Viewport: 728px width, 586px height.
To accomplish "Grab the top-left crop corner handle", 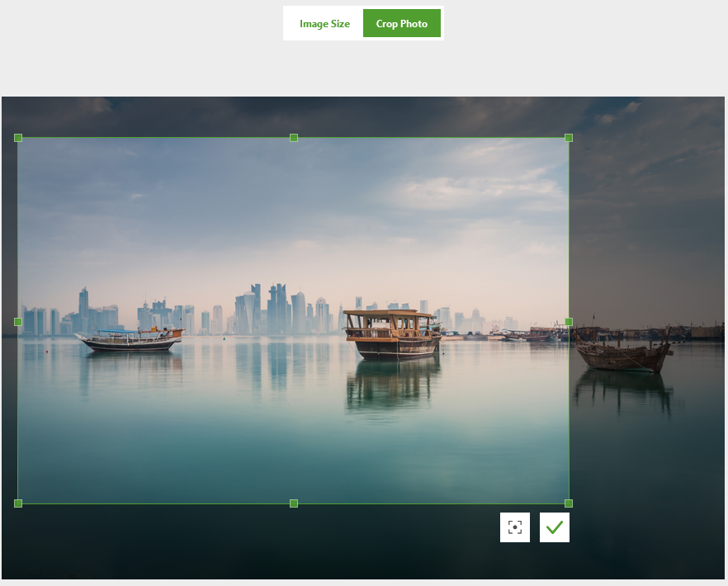I will [x=18, y=138].
